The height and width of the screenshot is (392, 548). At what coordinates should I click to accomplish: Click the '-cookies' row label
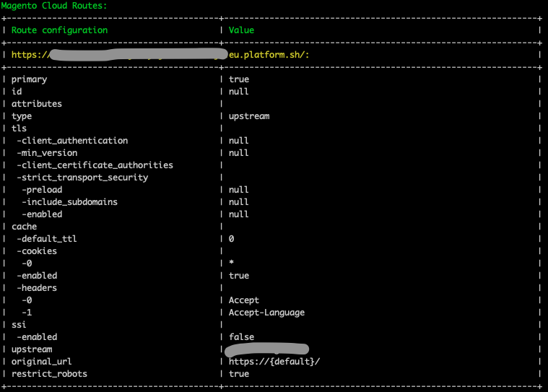(37, 251)
